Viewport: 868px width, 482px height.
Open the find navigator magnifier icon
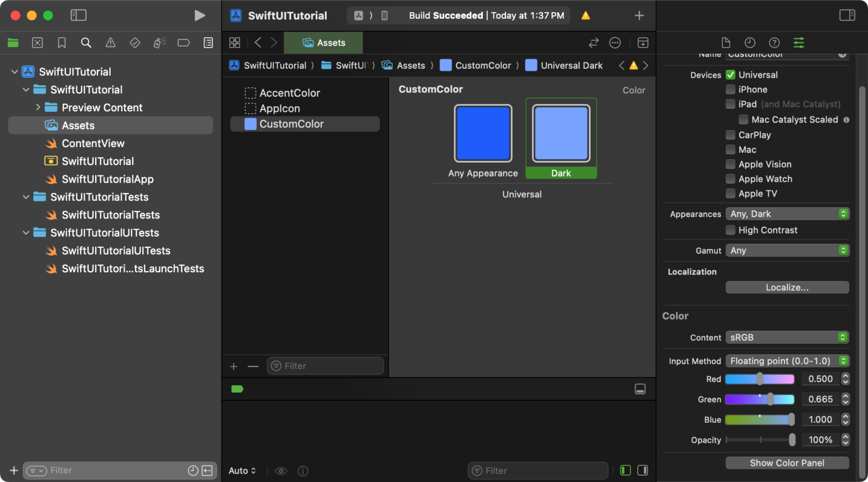pyautogui.click(x=86, y=43)
